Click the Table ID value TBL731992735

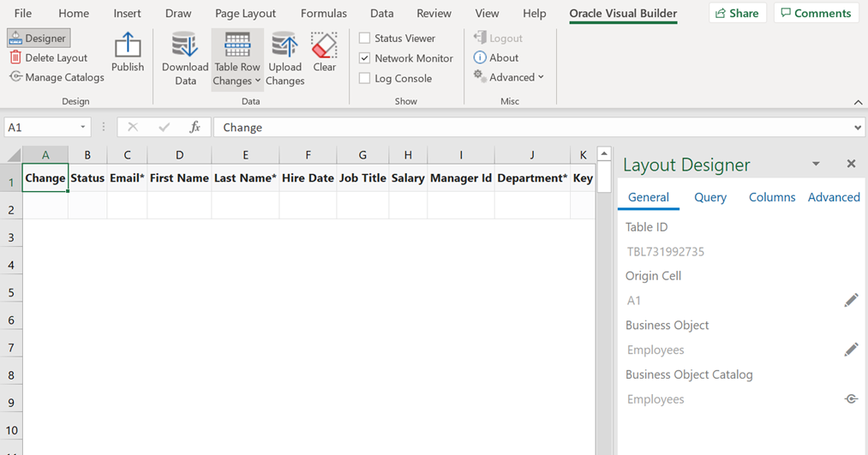pyautogui.click(x=666, y=251)
